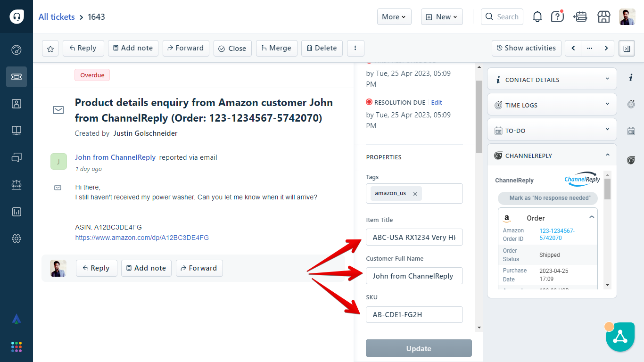Click the top toolbar Reply button
The height and width of the screenshot is (362, 644).
pos(83,48)
